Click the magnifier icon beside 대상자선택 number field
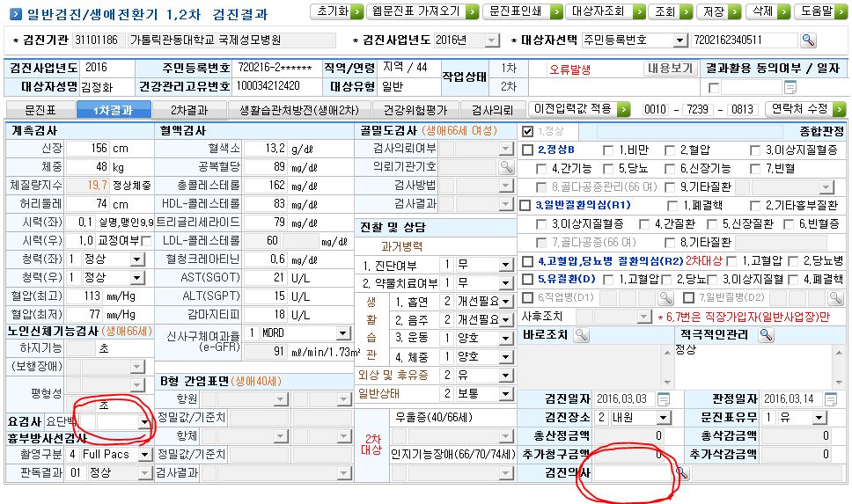The width and height of the screenshot is (852, 504). [808, 40]
